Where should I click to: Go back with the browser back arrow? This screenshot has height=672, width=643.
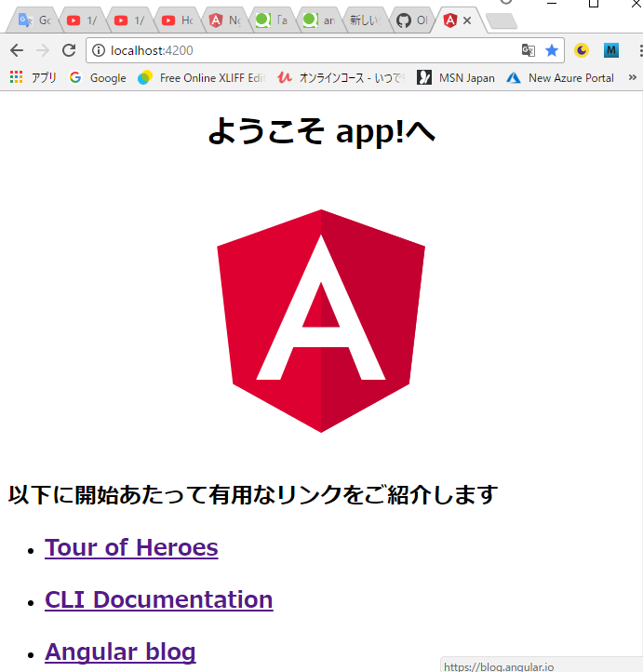(17, 50)
